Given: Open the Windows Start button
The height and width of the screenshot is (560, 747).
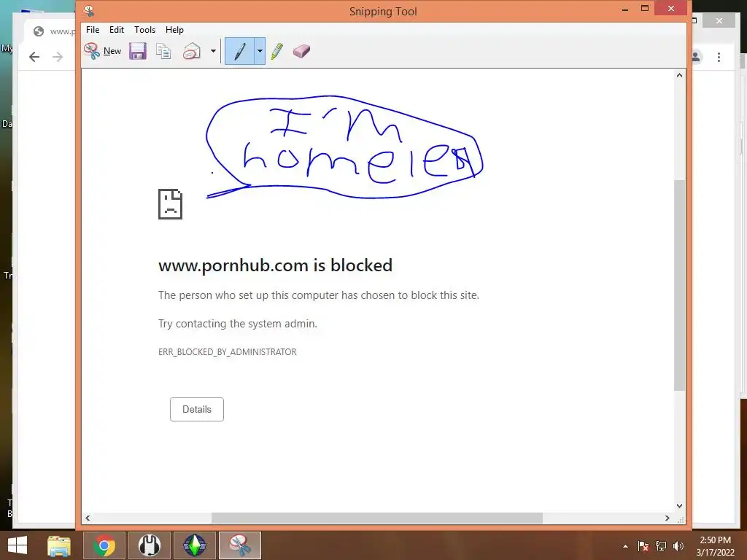Looking at the screenshot, I should point(18,545).
